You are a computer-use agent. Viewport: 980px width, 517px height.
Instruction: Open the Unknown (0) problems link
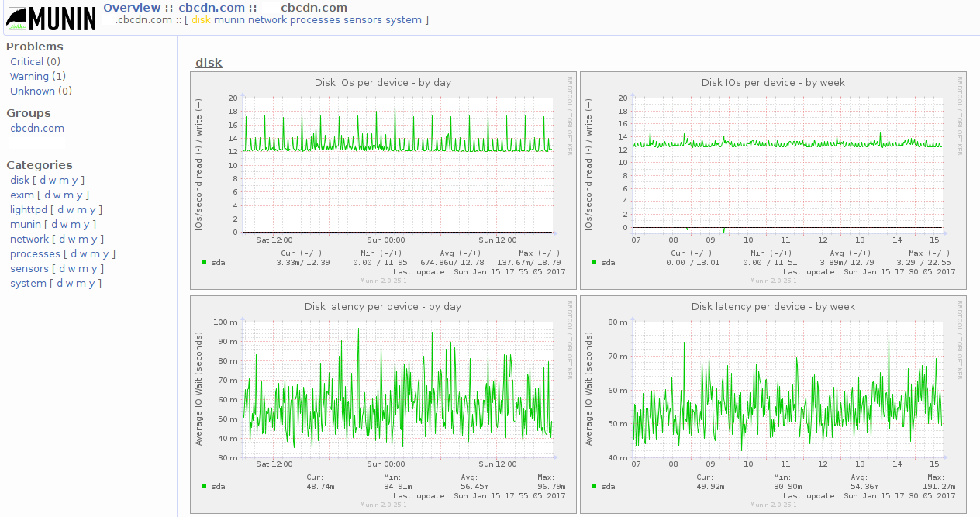pos(33,91)
